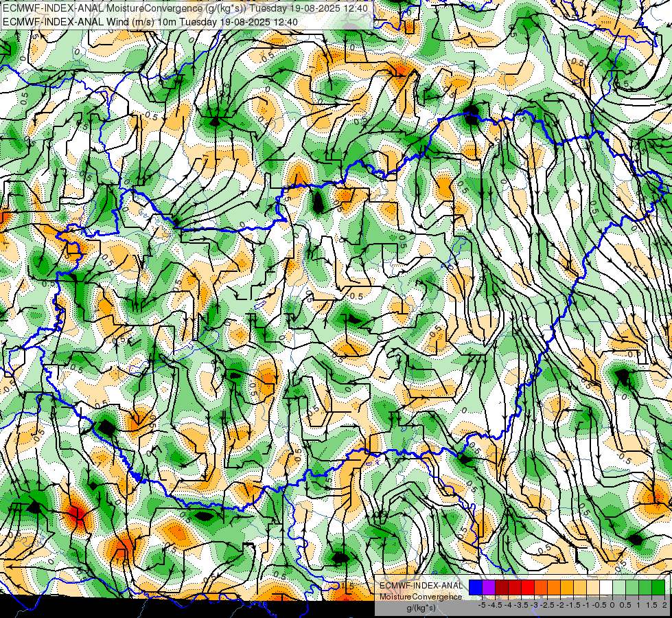The height and width of the screenshot is (618, 672).
Task: Click the -3.5 tick value in legend
Action: point(521,605)
